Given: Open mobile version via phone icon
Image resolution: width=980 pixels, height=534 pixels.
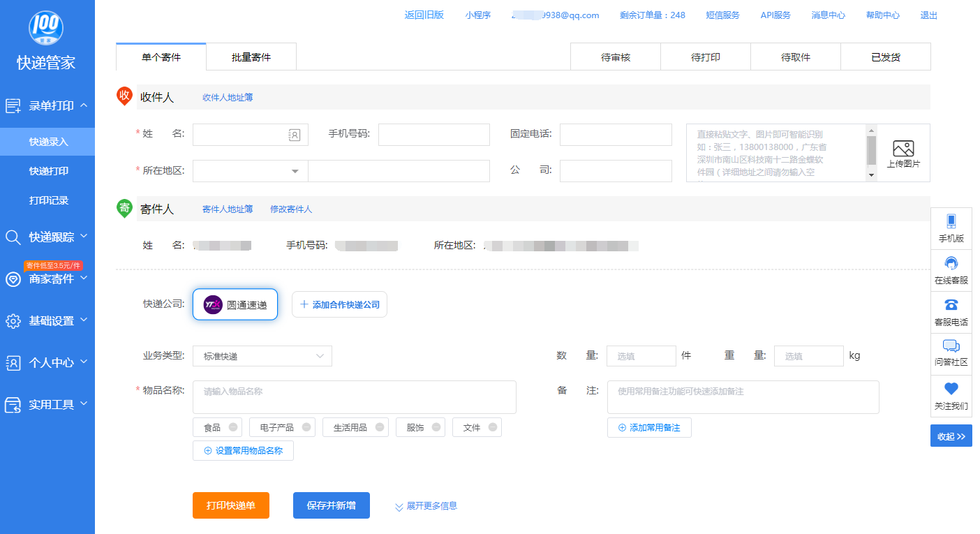Looking at the screenshot, I should (x=951, y=222).
